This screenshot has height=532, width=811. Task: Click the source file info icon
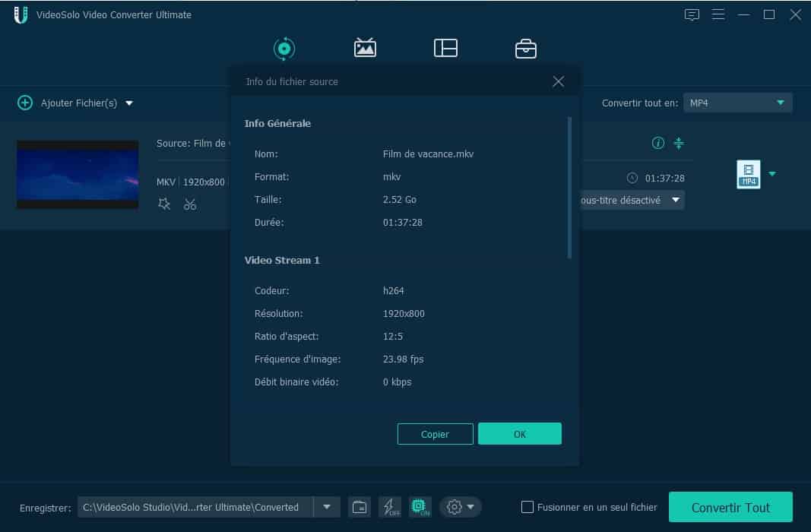tap(658, 143)
